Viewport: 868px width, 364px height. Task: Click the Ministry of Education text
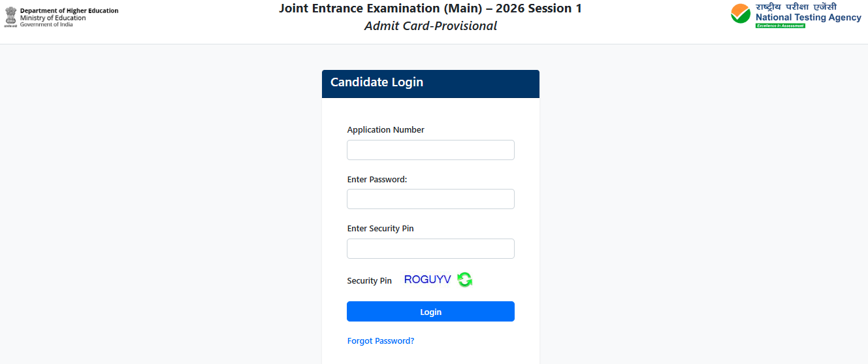[x=53, y=18]
